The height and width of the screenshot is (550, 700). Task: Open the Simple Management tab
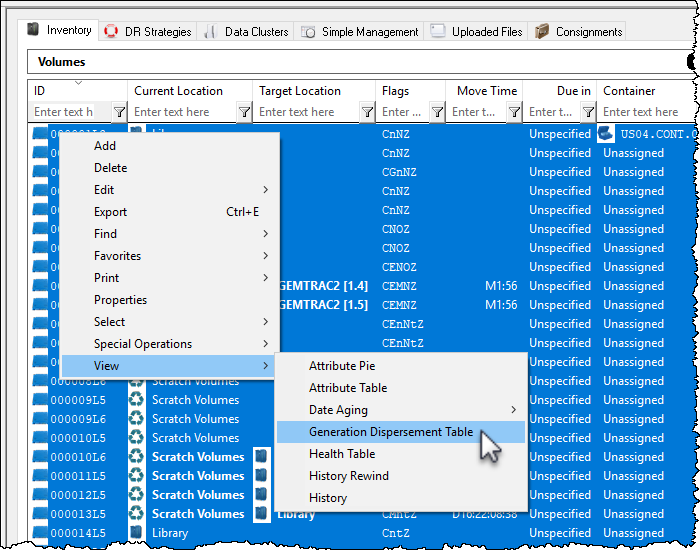coord(359,32)
